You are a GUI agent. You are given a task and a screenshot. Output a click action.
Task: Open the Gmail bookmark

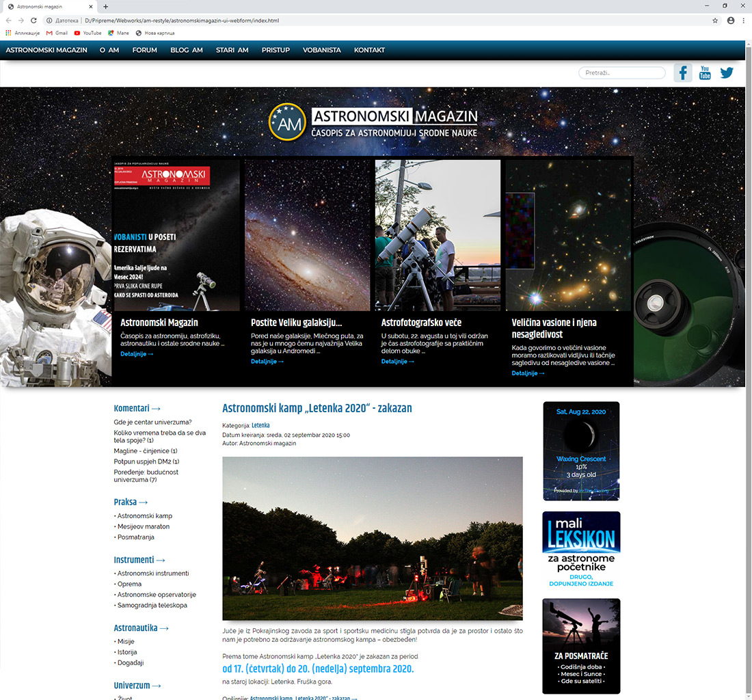pos(57,33)
